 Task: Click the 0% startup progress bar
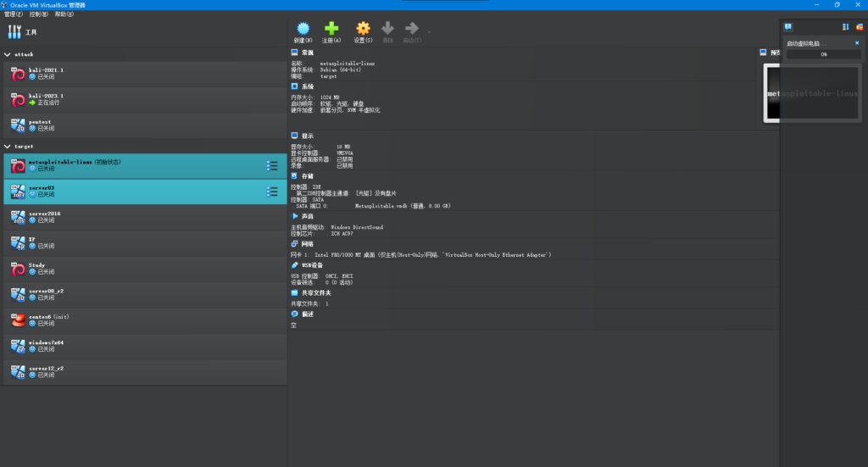pos(823,54)
